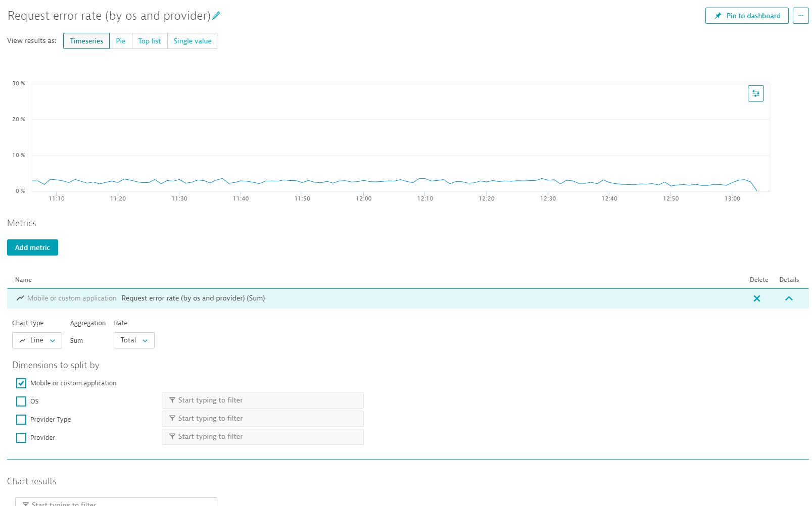Click Pin to dashboard button
The image size is (812, 506).
(746, 16)
